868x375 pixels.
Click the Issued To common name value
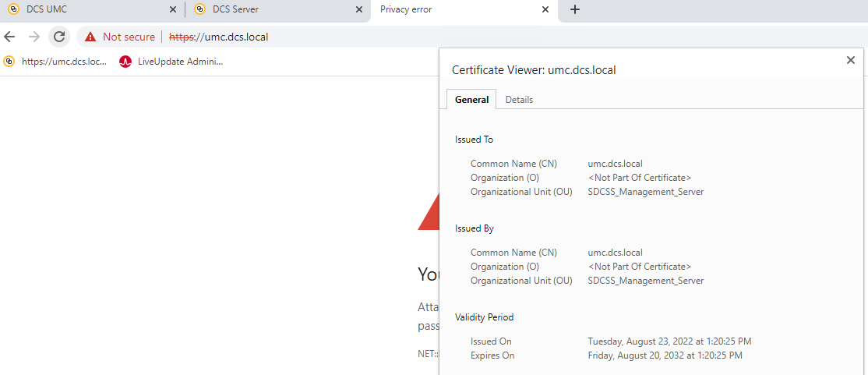(x=616, y=164)
